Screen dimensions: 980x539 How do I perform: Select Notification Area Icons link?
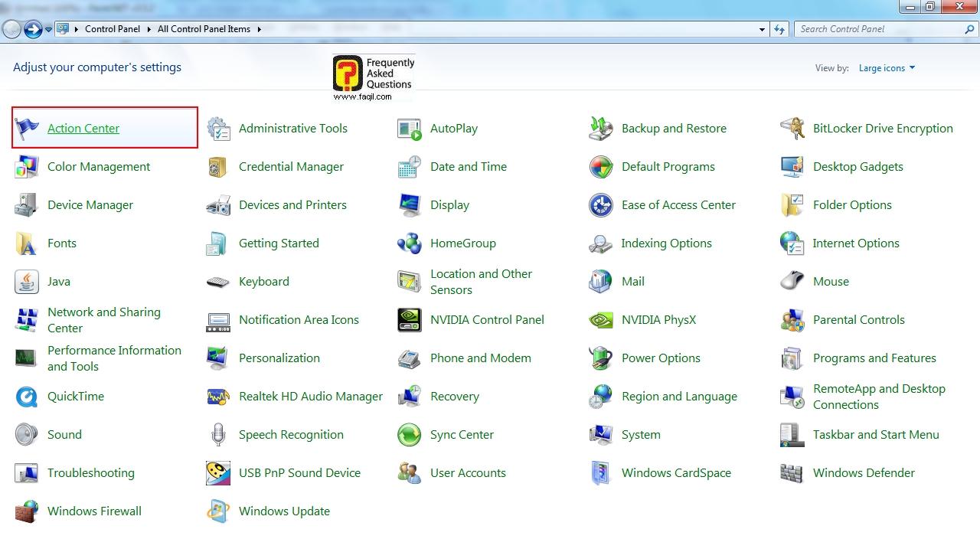[299, 320]
